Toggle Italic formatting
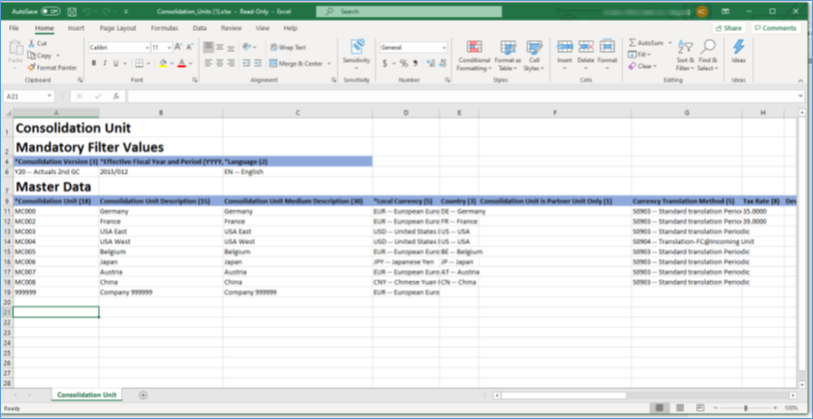This screenshot has height=419, width=813. (105, 63)
